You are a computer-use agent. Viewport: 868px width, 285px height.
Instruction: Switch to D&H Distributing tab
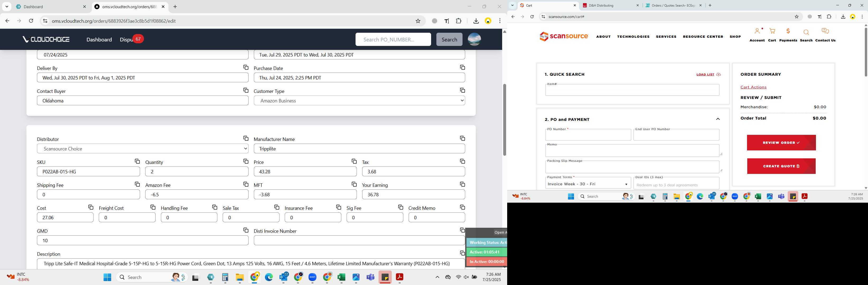coord(611,5)
